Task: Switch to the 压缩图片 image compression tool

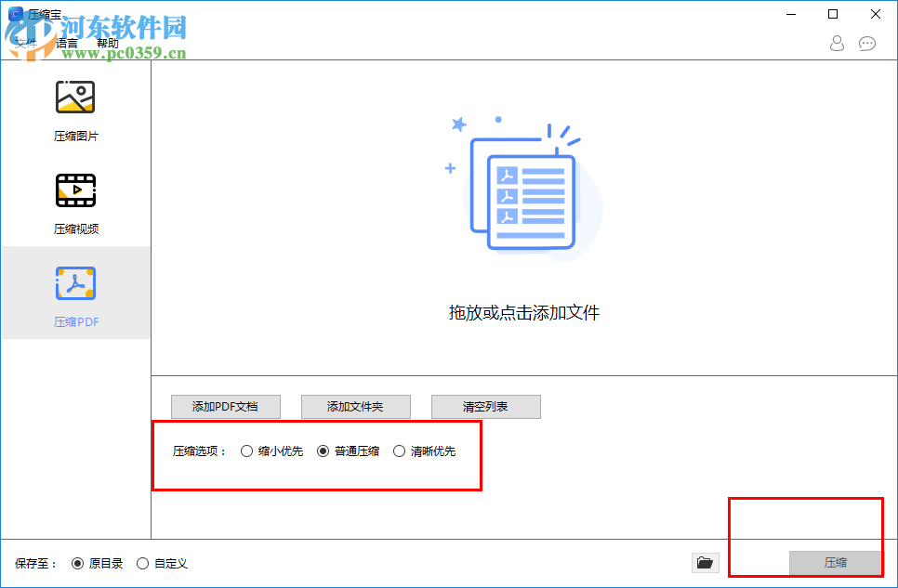Action: [x=75, y=108]
